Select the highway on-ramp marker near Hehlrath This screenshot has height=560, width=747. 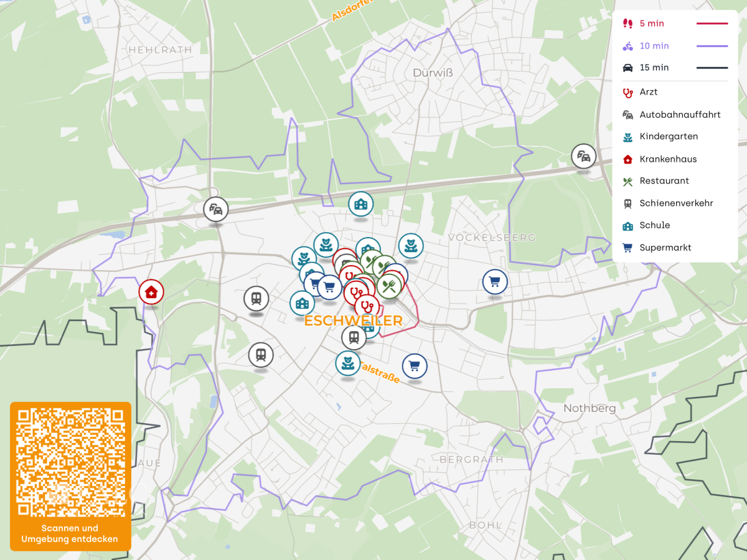pos(216,210)
